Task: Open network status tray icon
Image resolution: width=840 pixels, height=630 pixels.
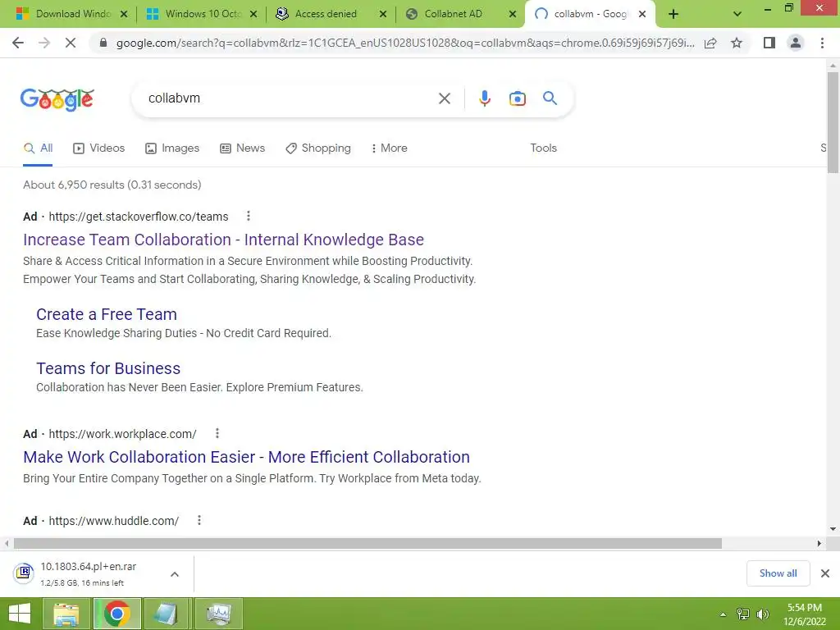Action: pos(743,614)
